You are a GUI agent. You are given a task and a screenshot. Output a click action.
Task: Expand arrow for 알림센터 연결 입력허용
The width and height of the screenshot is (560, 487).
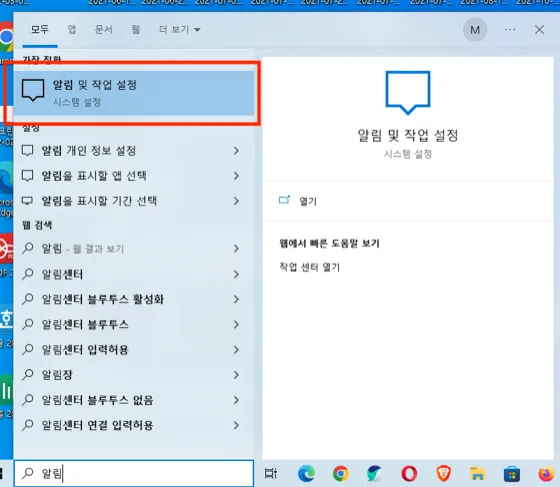pos(236,425)
